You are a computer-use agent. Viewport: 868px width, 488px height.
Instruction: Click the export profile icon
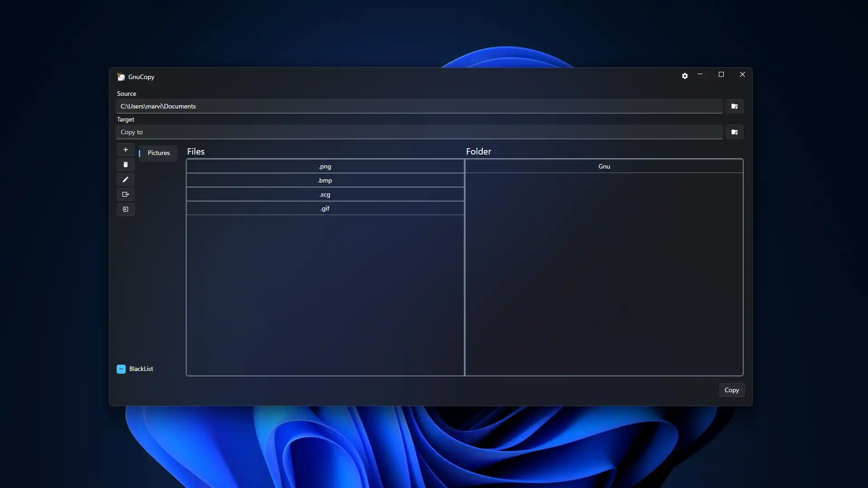pyautogui.click(x=126, y=194)
